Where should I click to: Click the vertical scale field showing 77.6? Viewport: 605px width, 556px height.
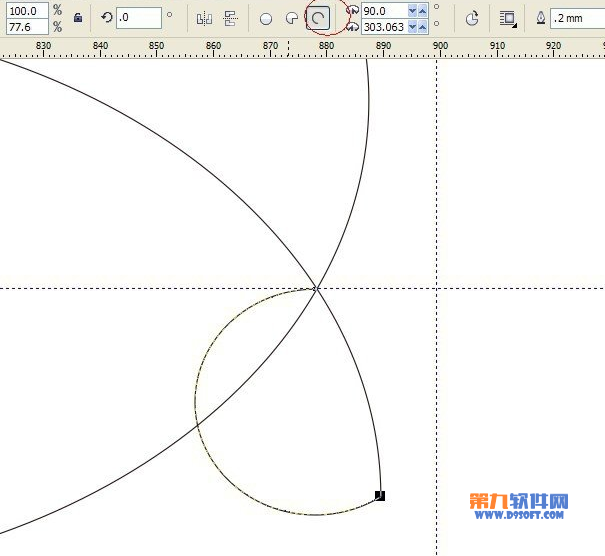click(27, 27)
